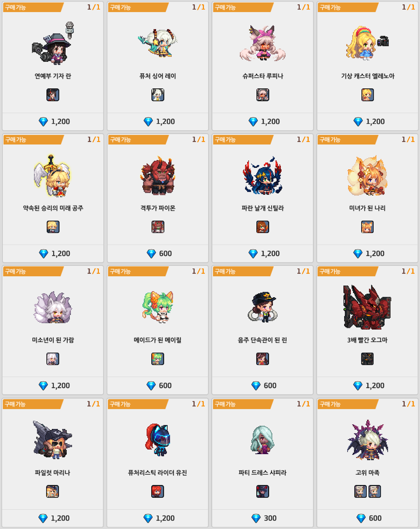The width and height of the screenshot is (420, 529).
Task: Select the 파란 날개 신틸라 costume sprite
Action: pyautogui.click(x=262, y=175)
